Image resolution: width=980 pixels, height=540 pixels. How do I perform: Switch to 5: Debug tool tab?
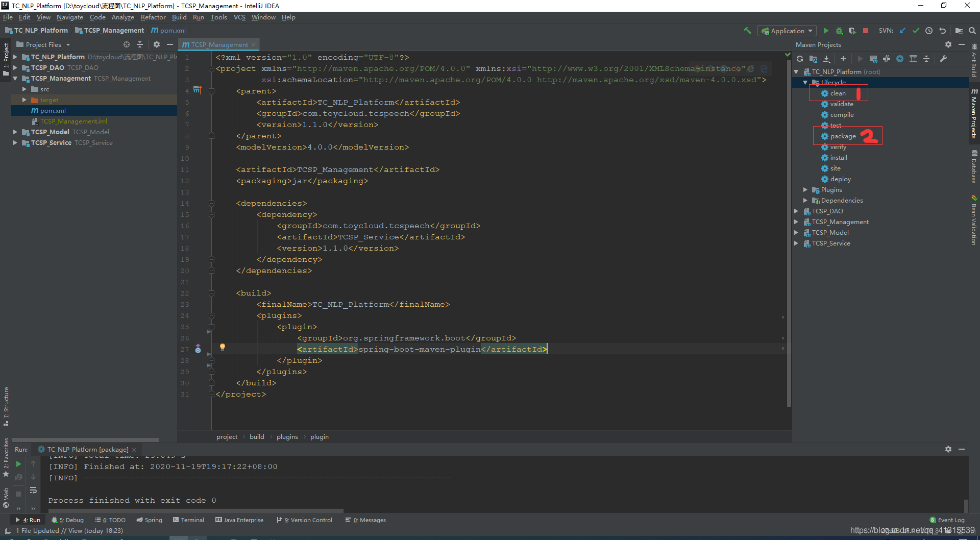[x=67, y=520]
